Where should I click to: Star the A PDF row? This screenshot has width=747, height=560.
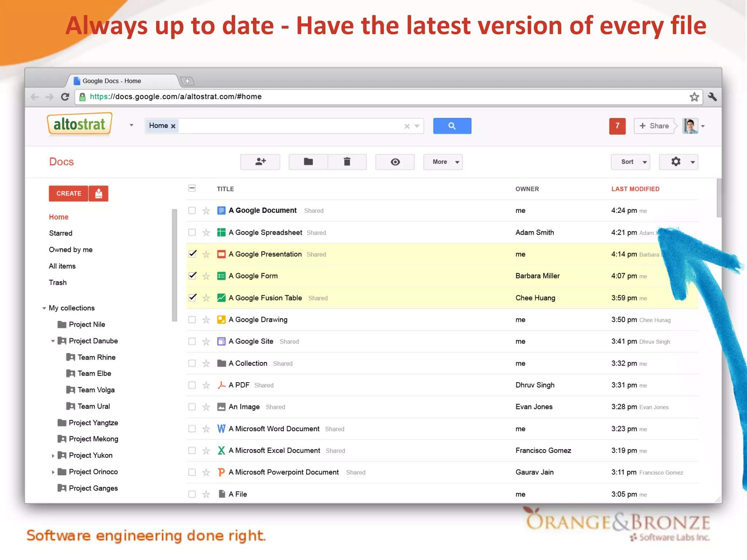click(206, 385)
